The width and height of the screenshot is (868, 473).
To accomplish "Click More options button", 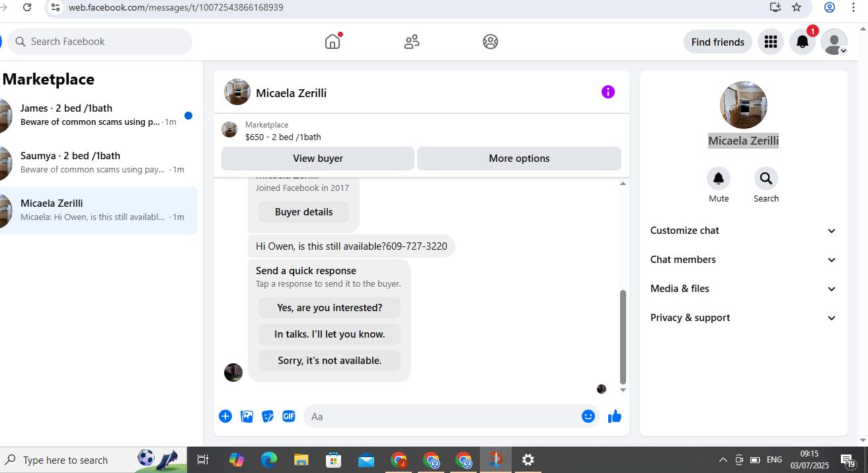I will pyautogui.click(x=519, y=159).
